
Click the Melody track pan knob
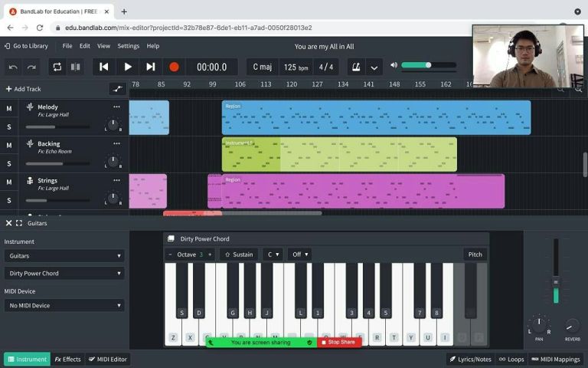(x=113, y=124)
